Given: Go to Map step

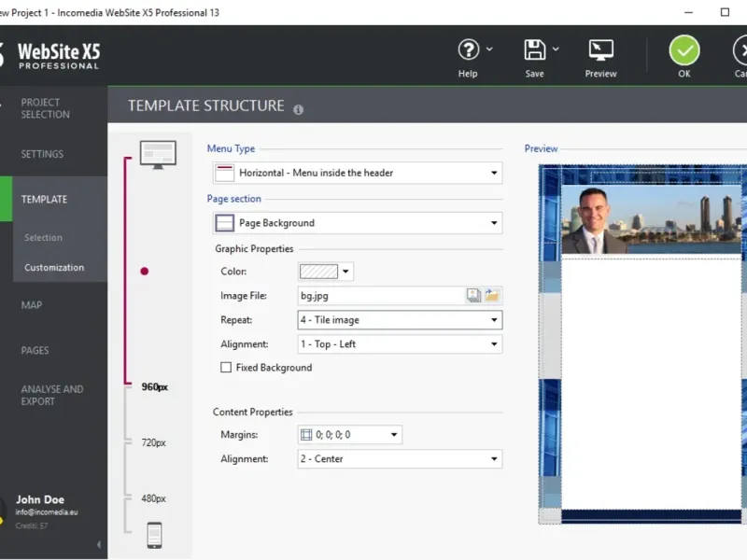Looking at the screenshot, I should (x=32, y=305).
